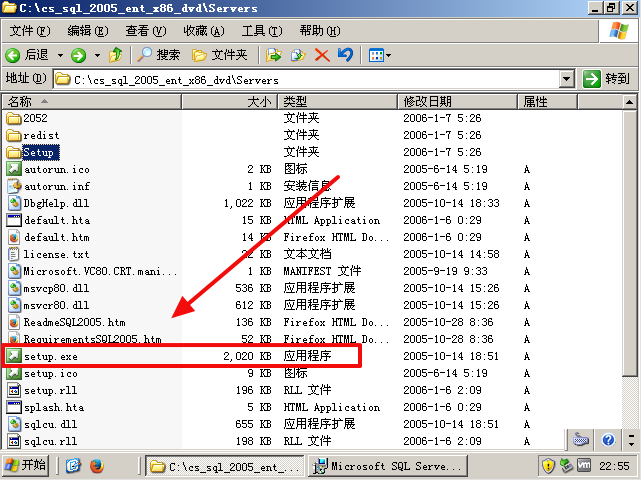The height and width of the screenshot is (480, 641).
Task: Click the 22:55 clock in tray
Action: 614,466
